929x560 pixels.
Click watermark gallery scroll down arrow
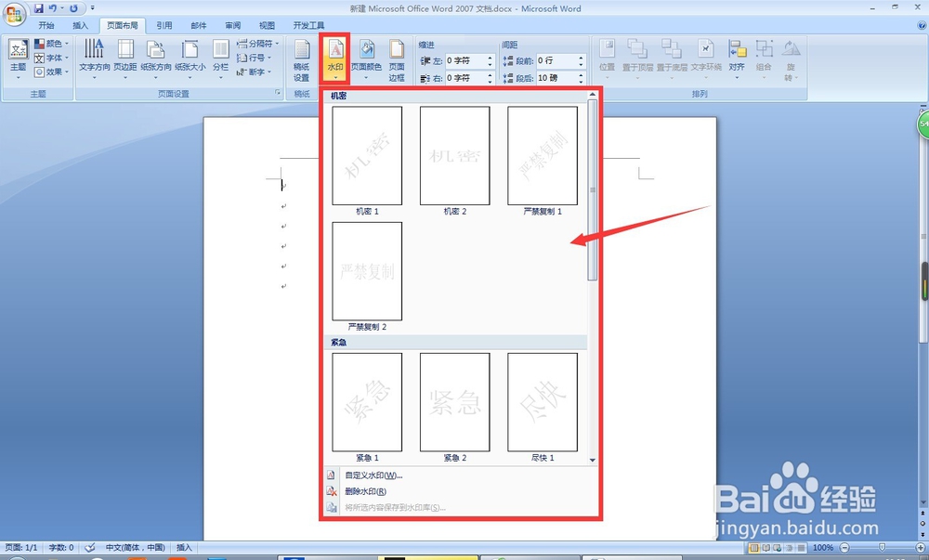point(593,460)
